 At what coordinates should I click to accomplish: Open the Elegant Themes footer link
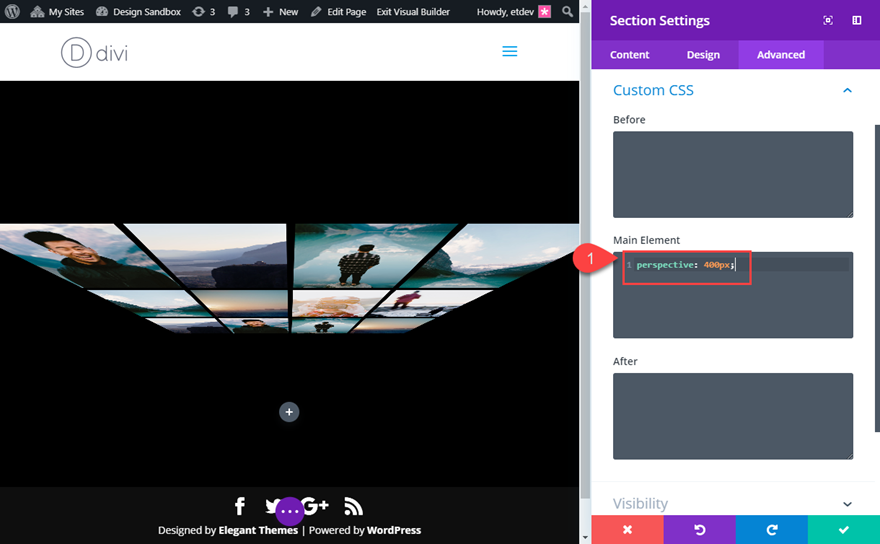coord(258,530)
